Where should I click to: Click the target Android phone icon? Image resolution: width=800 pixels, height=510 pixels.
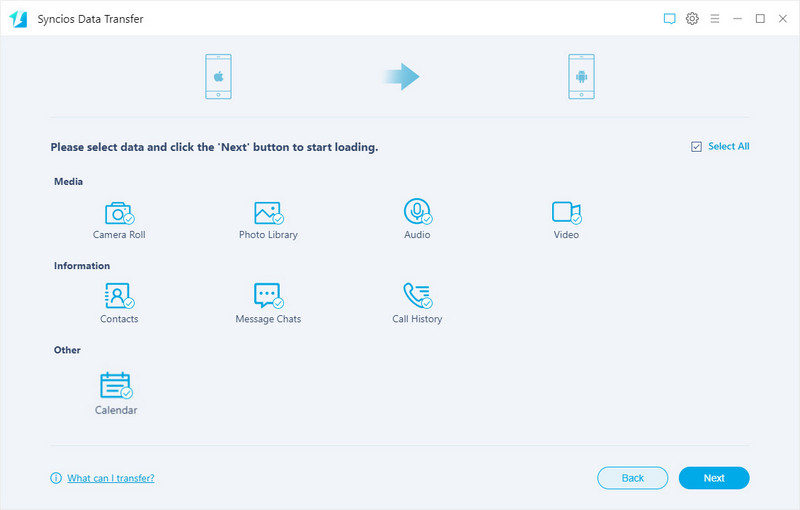click(x=581, y=77)
